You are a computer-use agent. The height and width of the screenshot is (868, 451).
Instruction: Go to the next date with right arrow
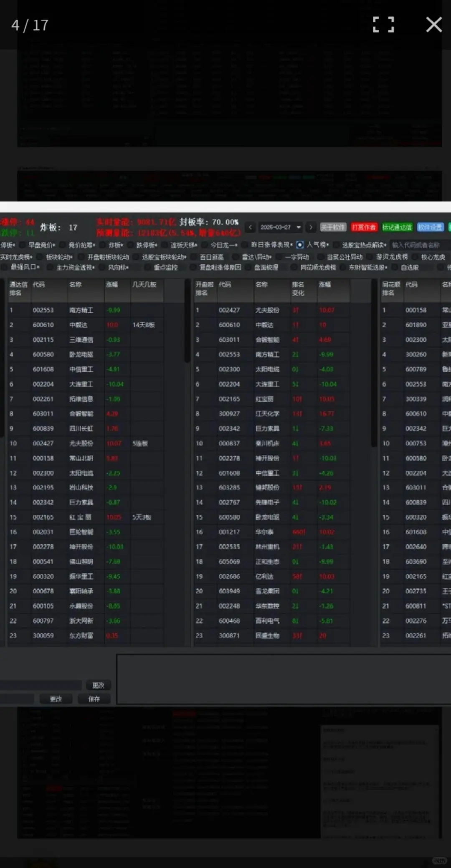(311, 227)
